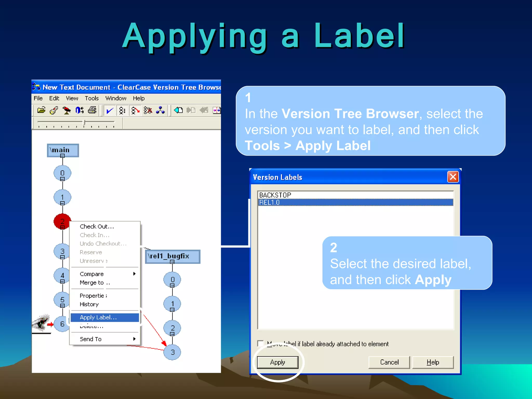
Task: Choose Apply Label... in the context menu
Action: pos(105,317)
